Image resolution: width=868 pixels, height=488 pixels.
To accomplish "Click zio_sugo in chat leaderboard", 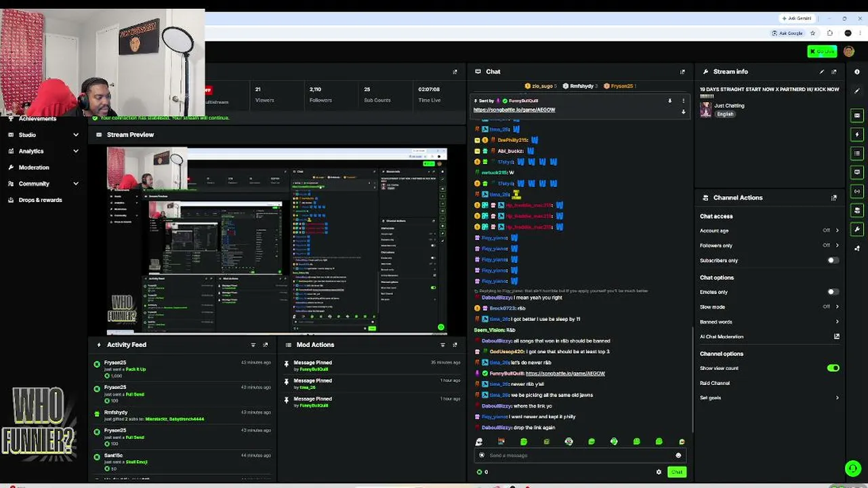I will tap(542, 86).
